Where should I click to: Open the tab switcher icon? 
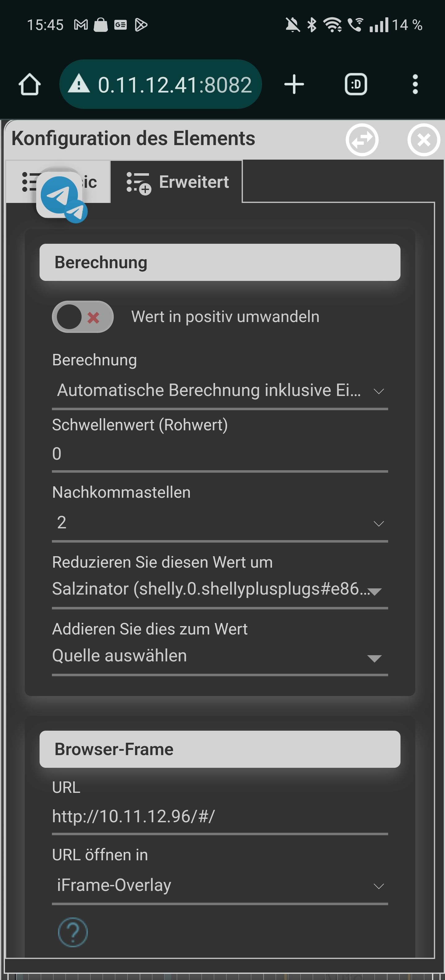coord(356,84)
